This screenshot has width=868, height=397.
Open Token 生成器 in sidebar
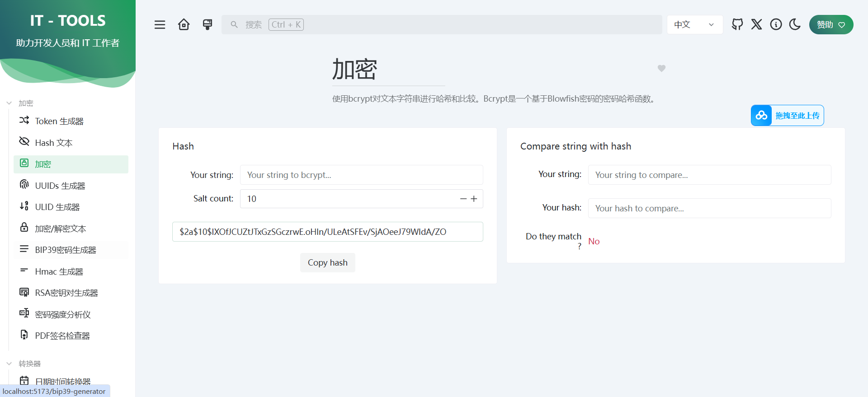[x=59, y=121]
